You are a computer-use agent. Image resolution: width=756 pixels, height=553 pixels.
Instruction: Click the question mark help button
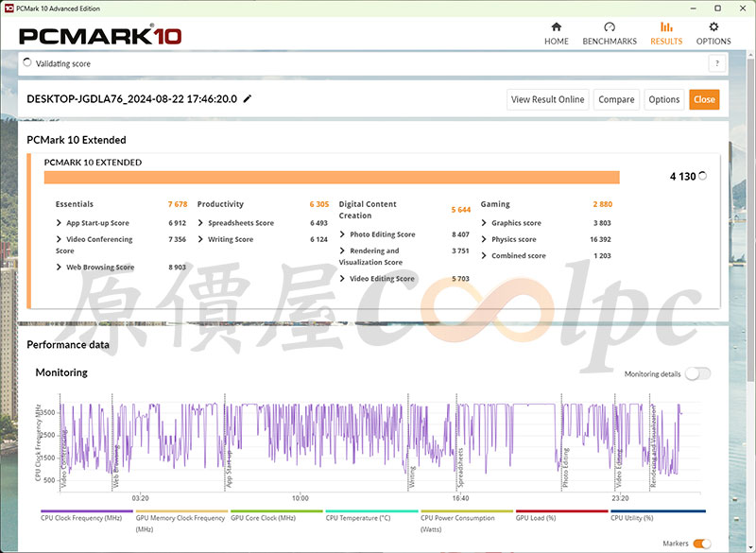point(717,63)
